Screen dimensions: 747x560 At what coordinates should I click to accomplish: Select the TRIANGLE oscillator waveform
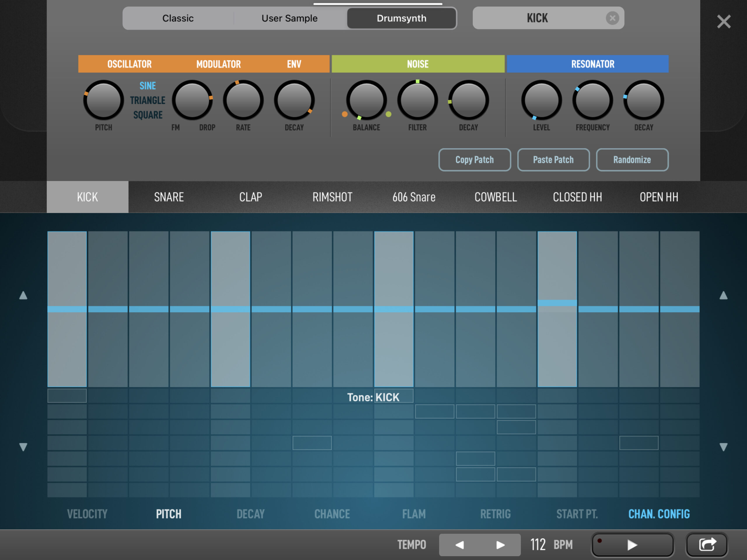click(x=149, y=100)
